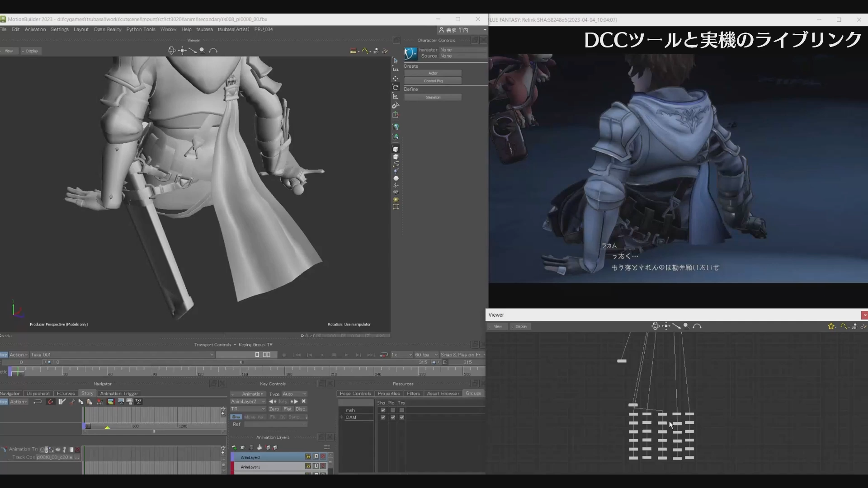Open the Display button in main Viewer
The height and width of the screenshot is (488, 868).
pyautogui.click(x=31, y=51)
